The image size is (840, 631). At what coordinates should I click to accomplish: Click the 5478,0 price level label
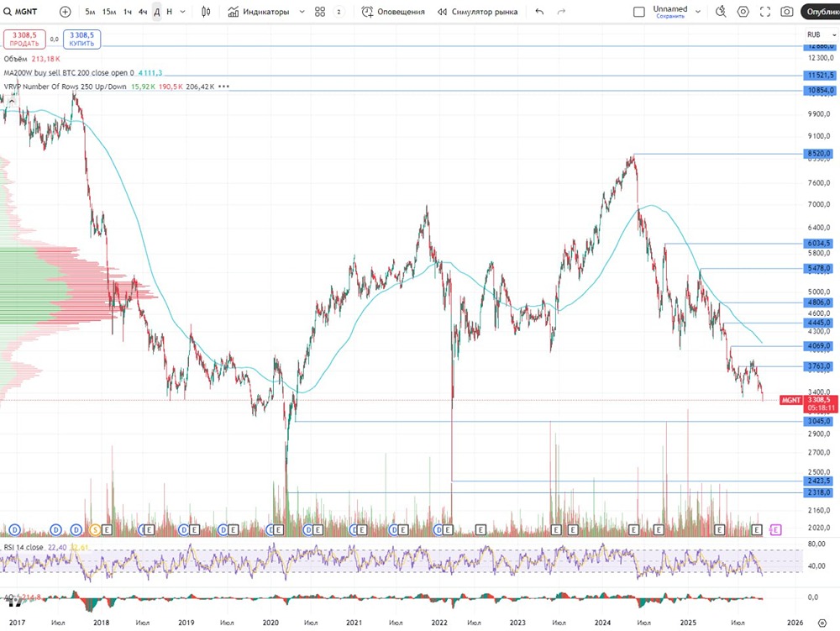(819, 268)
